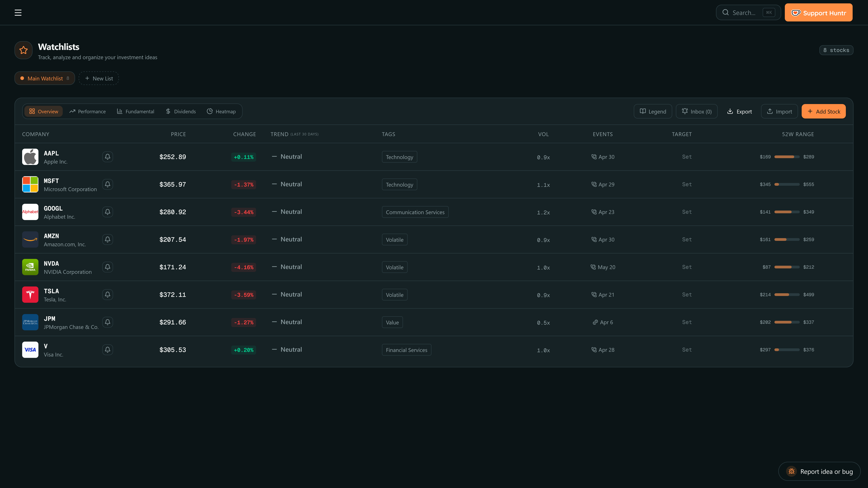Open the Legend book icon button
Viewport: 868px width, 488px height.
click(653, 111)
